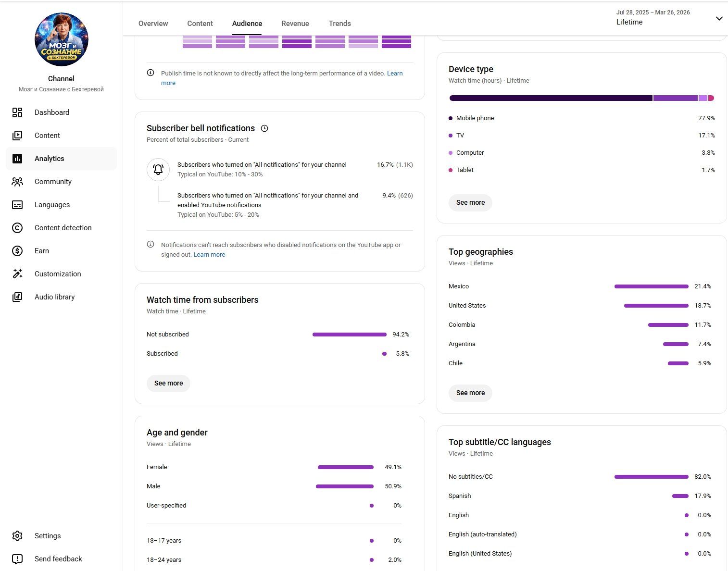Viewport: 728px width, 571px height.
Task: Expand See more under Top geographies
Action: 470,393
